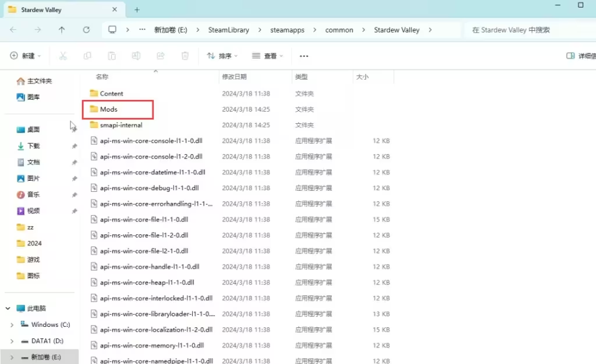The width and height of the screenshot is (596, 364).
Task: Click Stardew Valley in breadcrumb path
Action: 396,30
